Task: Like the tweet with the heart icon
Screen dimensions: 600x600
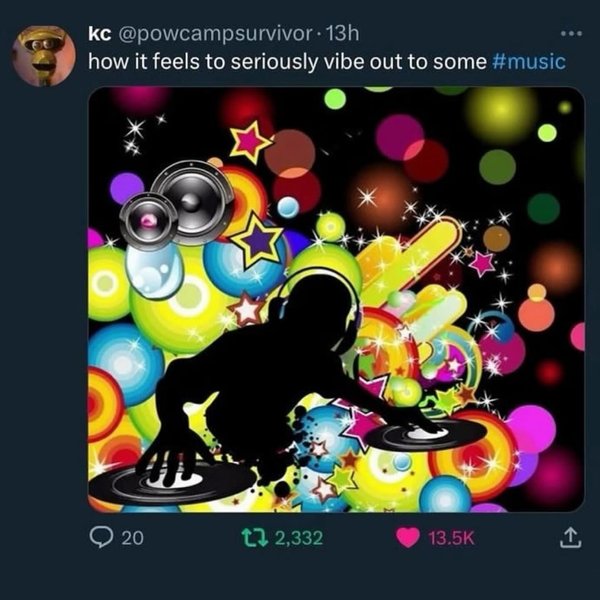Action: (408, 538)
